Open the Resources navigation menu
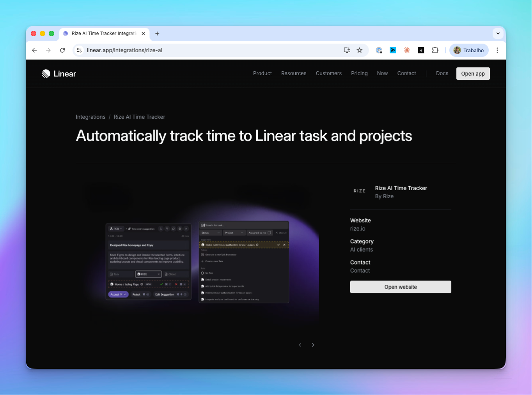532x395 pixels. (294, 73)
